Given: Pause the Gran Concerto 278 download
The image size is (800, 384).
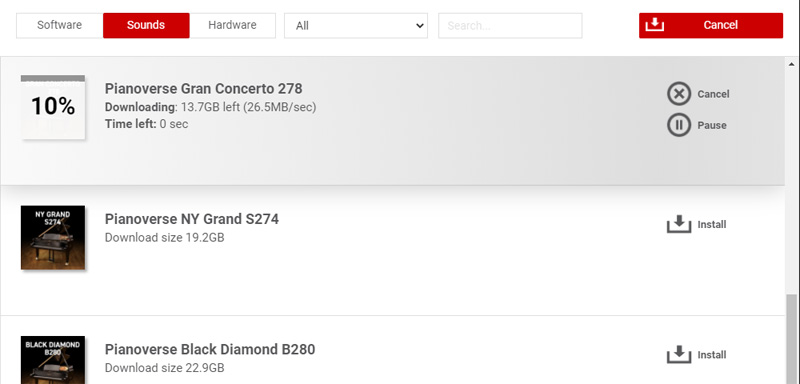Looking at the screenshot, I should [x=679, y=125].
